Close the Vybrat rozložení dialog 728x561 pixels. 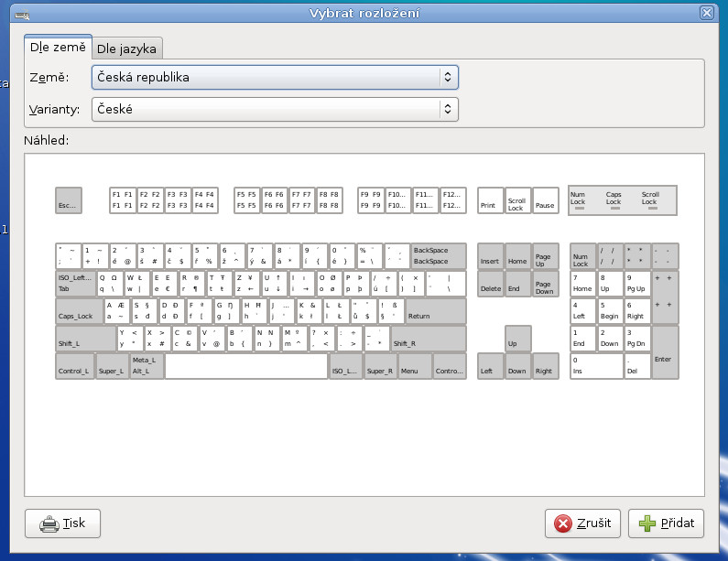pyautogui.click(x=707, y=13)
